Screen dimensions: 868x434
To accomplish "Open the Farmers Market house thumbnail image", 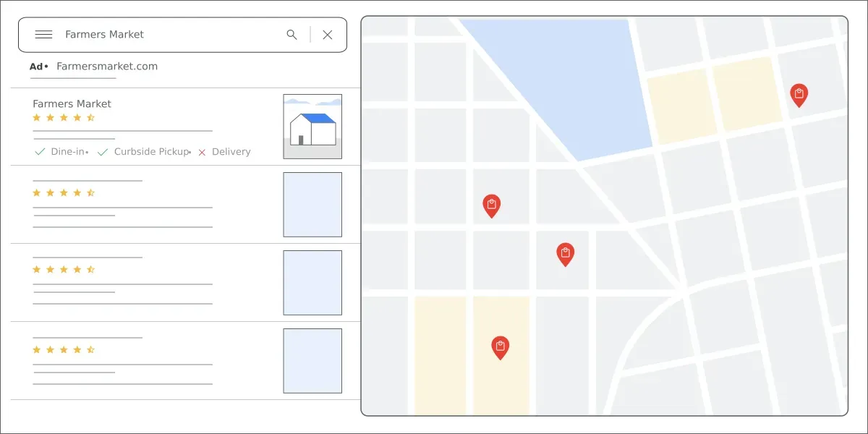I will click(x=312, y=126).
